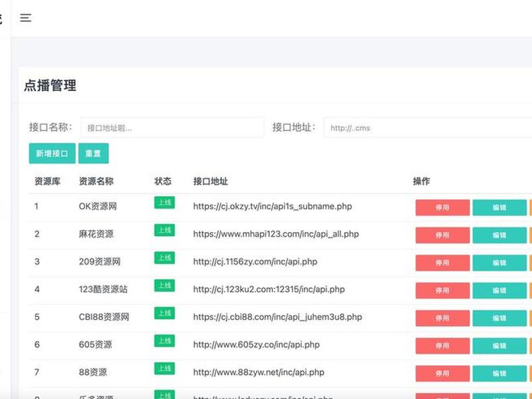Click the cj.1156zy.com api.php URL
Image resolution: width=532 pixels, height=399 pixels.
click(255, 261)
